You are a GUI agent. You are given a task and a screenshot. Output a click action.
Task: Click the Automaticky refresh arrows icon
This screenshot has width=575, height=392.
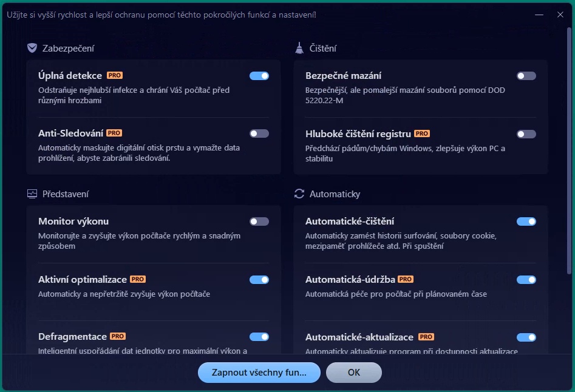coord(299,194)
